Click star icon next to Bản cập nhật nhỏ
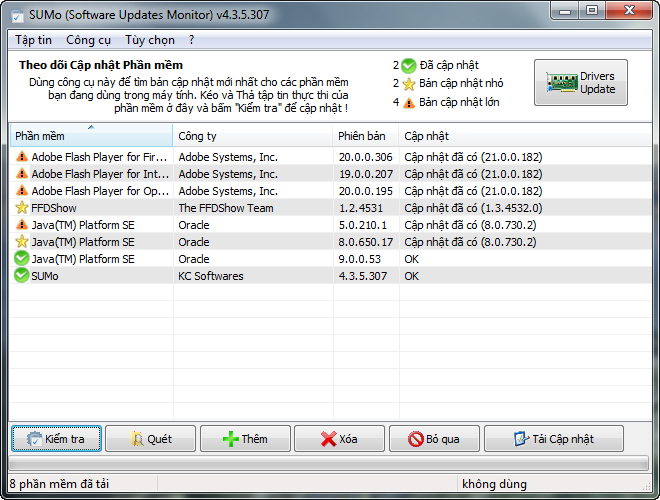The image size is (660, 500). 408,84
